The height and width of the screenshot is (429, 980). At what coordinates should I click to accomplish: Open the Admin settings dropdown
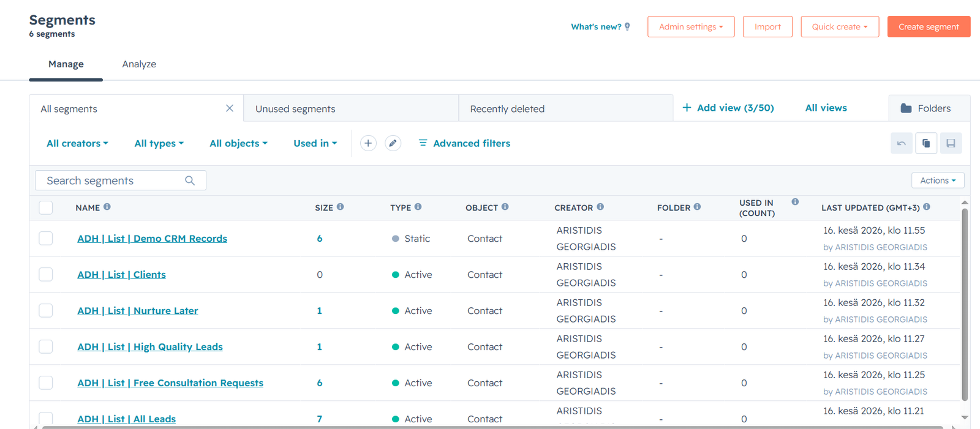coord(691,27)
